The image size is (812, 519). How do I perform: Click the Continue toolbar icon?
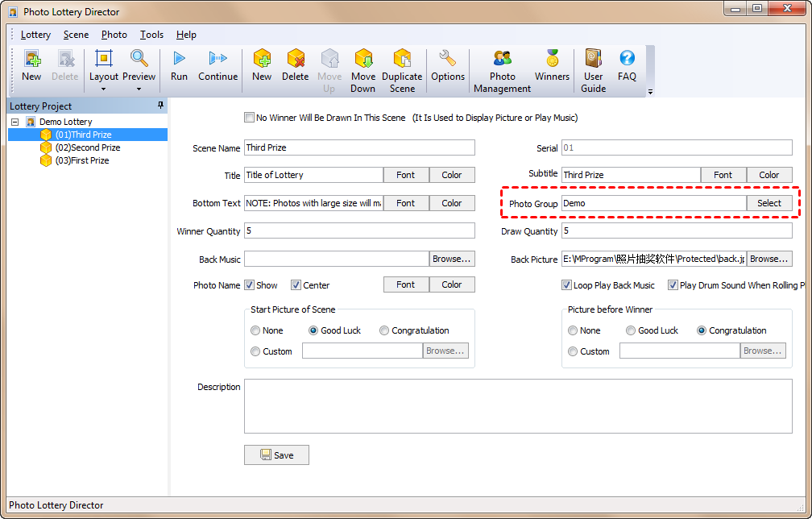(x=218, y=59)
